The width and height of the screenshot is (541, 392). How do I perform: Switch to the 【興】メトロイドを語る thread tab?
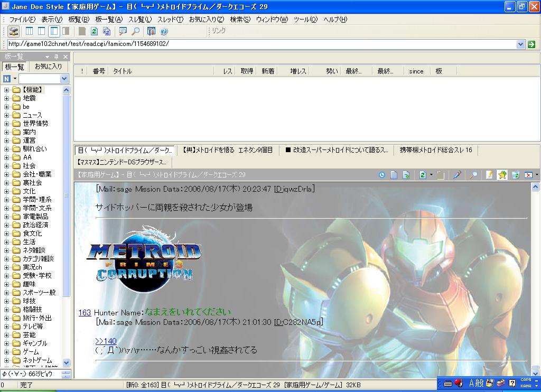[x=228, y=150]
